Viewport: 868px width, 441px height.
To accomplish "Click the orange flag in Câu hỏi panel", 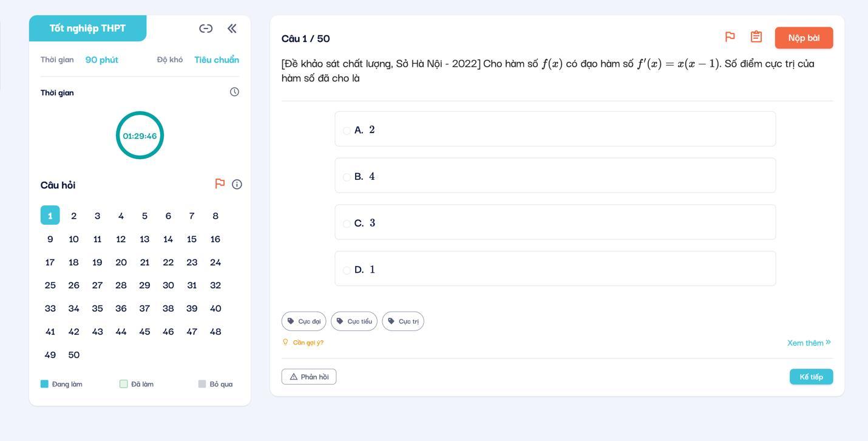I will (220, 183).
